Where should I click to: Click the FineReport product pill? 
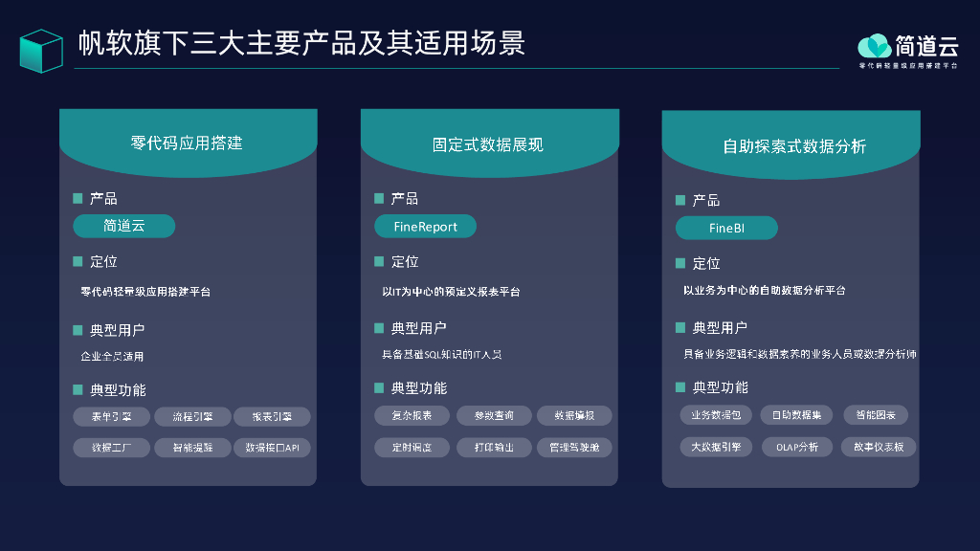click(x=425, y=227)
